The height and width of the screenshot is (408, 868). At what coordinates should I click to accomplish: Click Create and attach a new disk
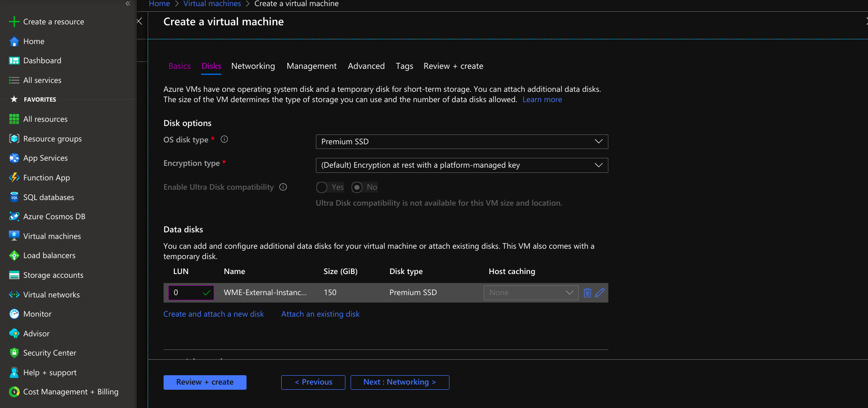coord(213,314)
